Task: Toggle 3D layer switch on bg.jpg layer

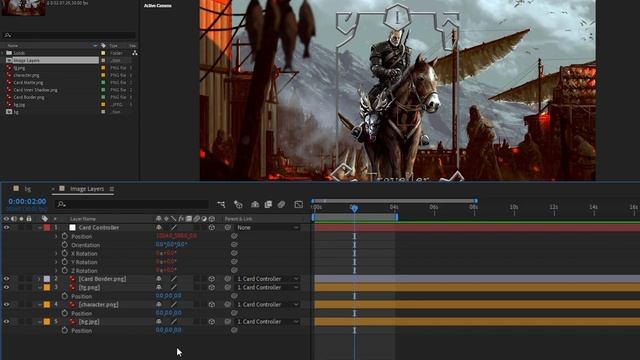Action: tap(211, 322)
